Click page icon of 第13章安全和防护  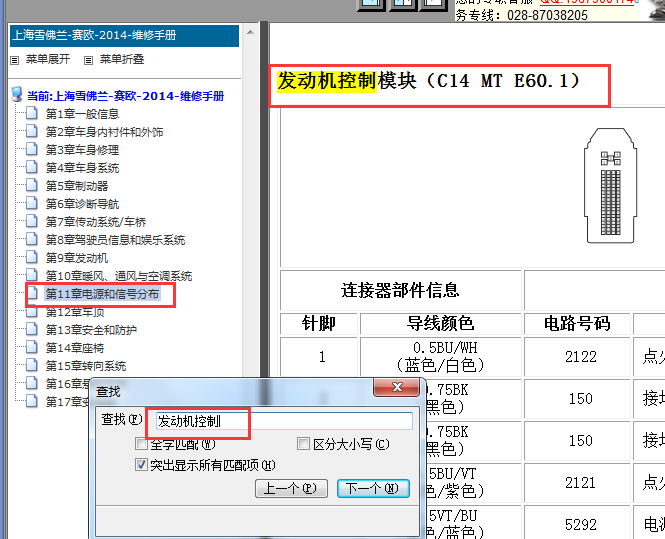[x=32, y=329]
